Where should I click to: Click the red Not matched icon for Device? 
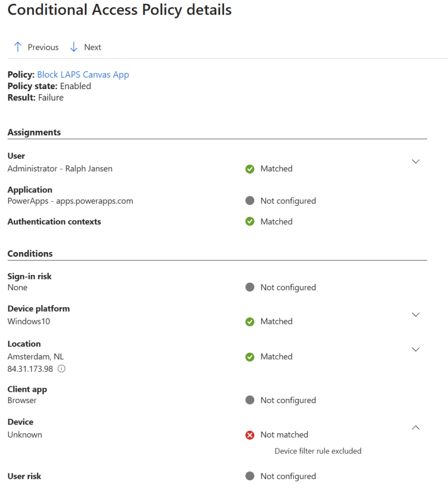[x=250, y=435]
